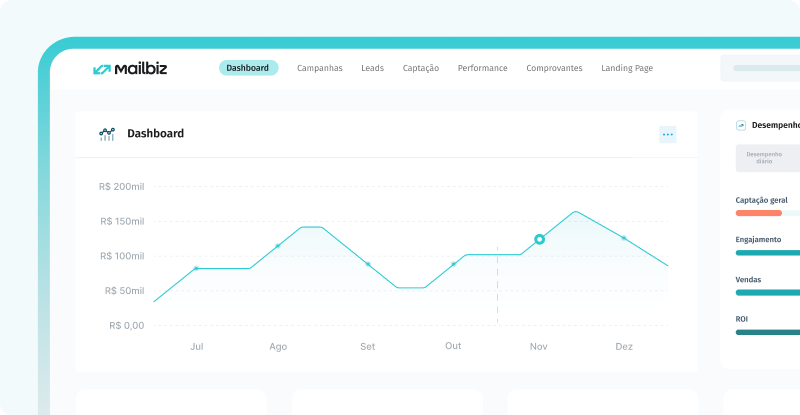800x415 pixels.
Task: Click the 'R$ 100mil' axis label
Action: pyautogui.click(x=122, y=256)
